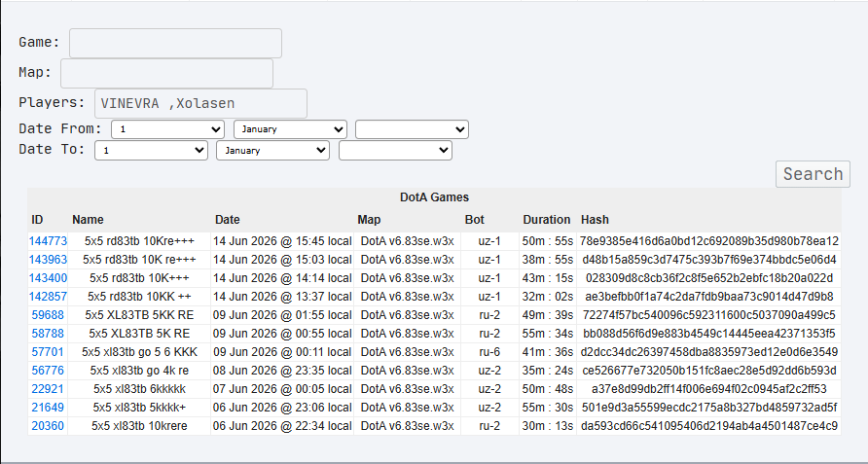
Task: Select game name 5x5 xl83tb go 5 6 KKK
Action: coord(139,351)
